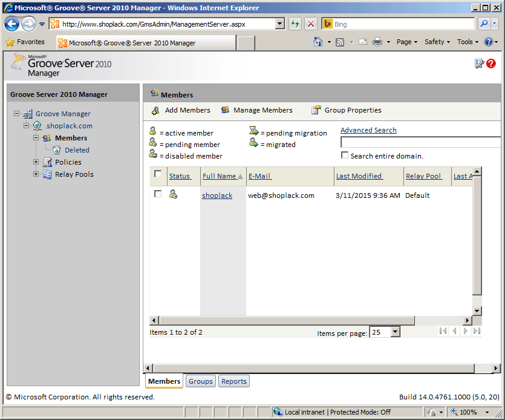Check the select-all checkbox in table header

158,174
